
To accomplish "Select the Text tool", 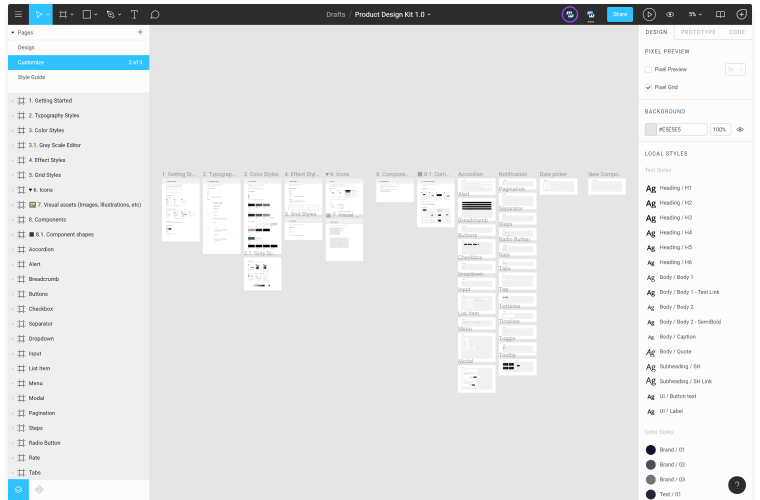I will [x=134, y=15].
